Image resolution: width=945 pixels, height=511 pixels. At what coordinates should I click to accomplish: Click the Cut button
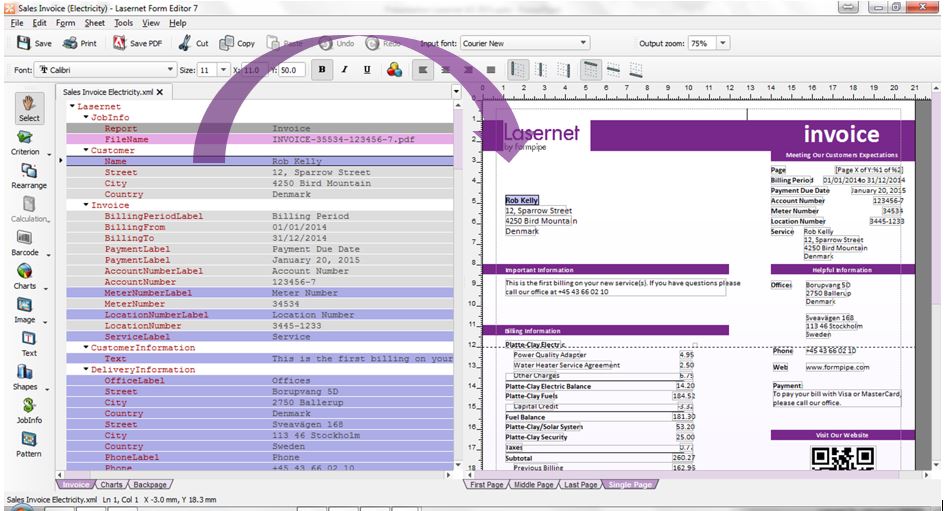pos(193,44)
